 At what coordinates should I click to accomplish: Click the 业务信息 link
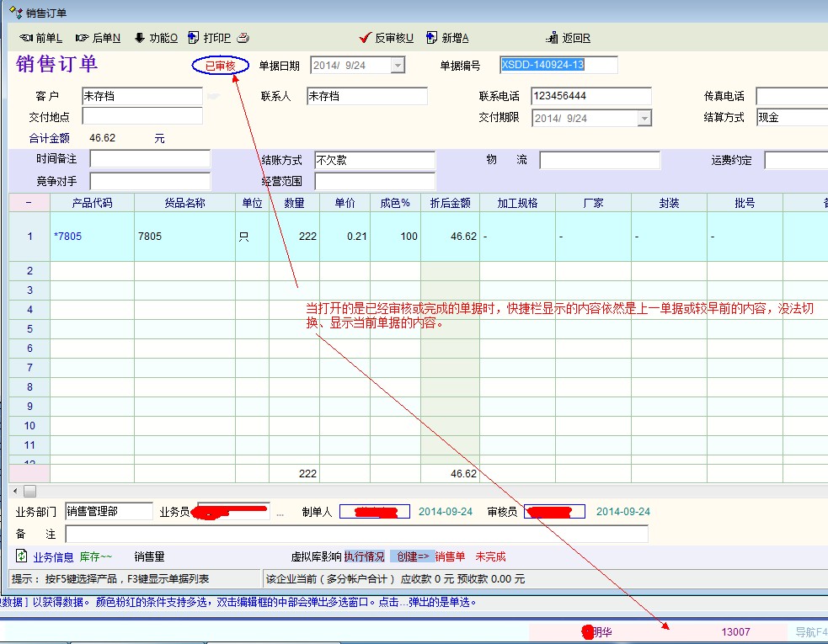tap(53, 556)
